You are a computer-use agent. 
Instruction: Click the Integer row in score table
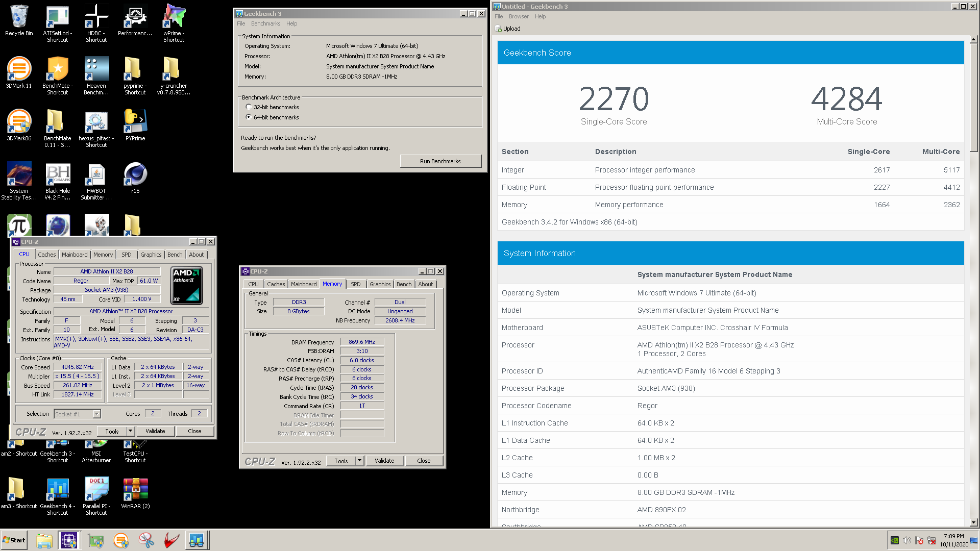pos(730,170)
